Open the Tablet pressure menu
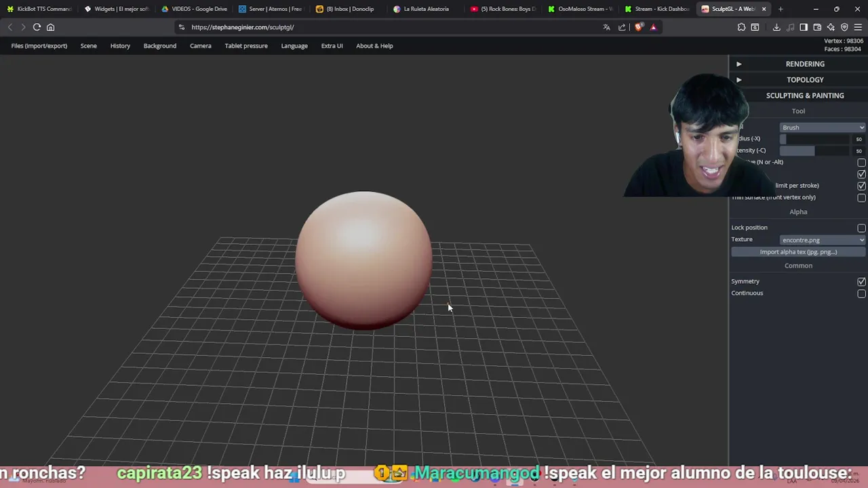 tap(246, 46)
